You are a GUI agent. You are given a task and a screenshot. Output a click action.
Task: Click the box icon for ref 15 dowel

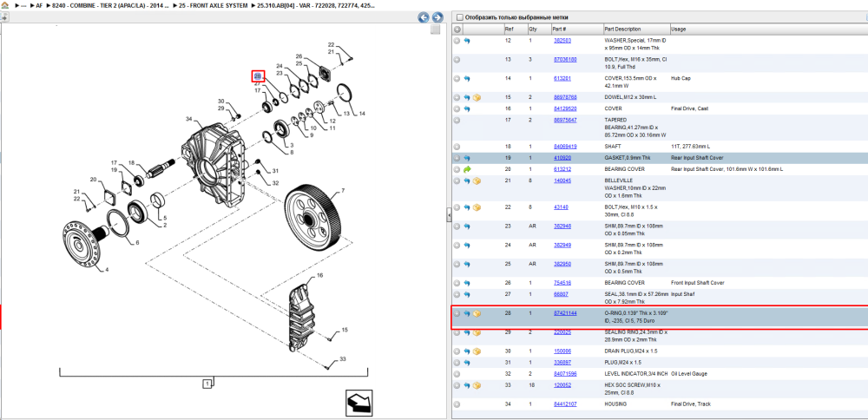[477, 97]
